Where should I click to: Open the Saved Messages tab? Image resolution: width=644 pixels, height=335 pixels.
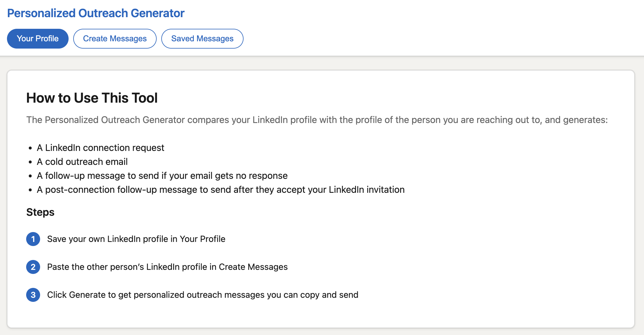[202, 38]
